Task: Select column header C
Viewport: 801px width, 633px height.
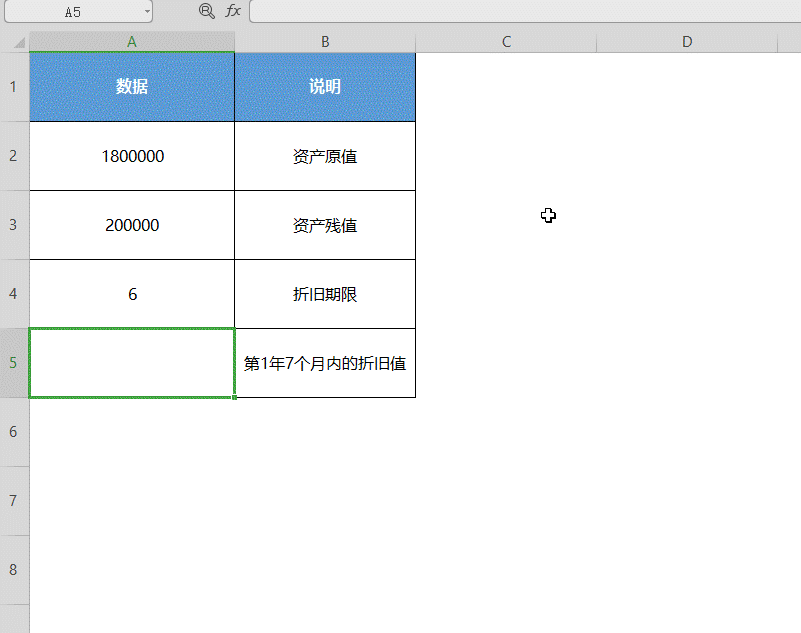Action: click(506, 42)
